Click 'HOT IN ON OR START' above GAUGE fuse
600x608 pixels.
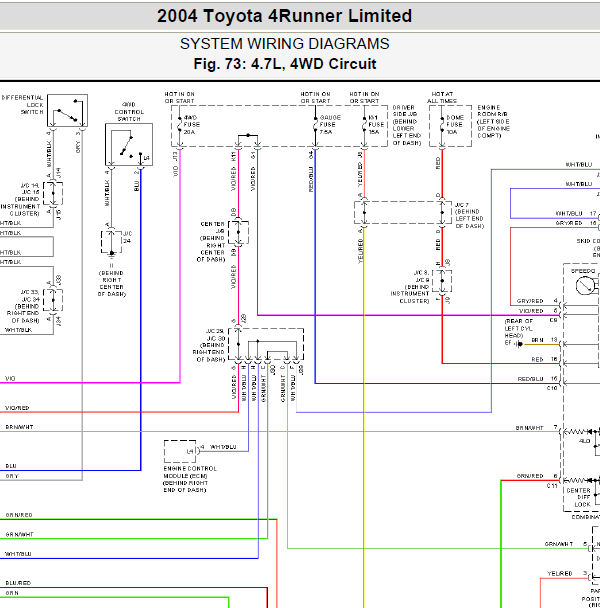[x=315, y=97]
